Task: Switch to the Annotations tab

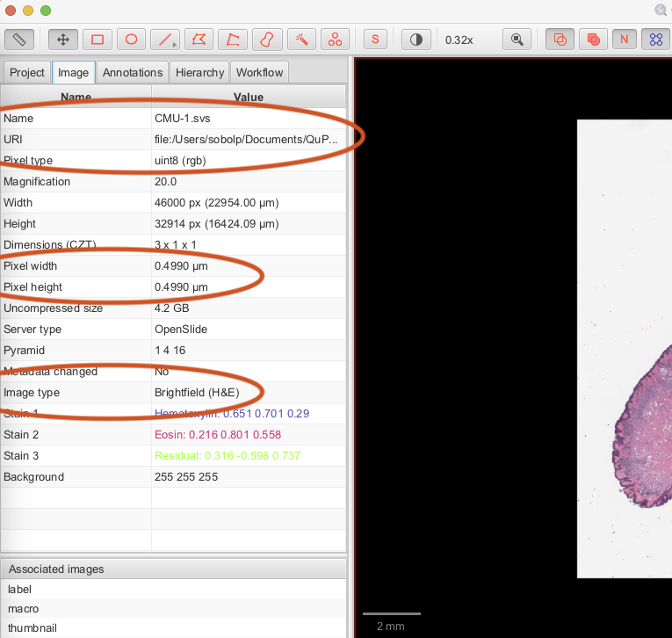Action: (133, 72)
